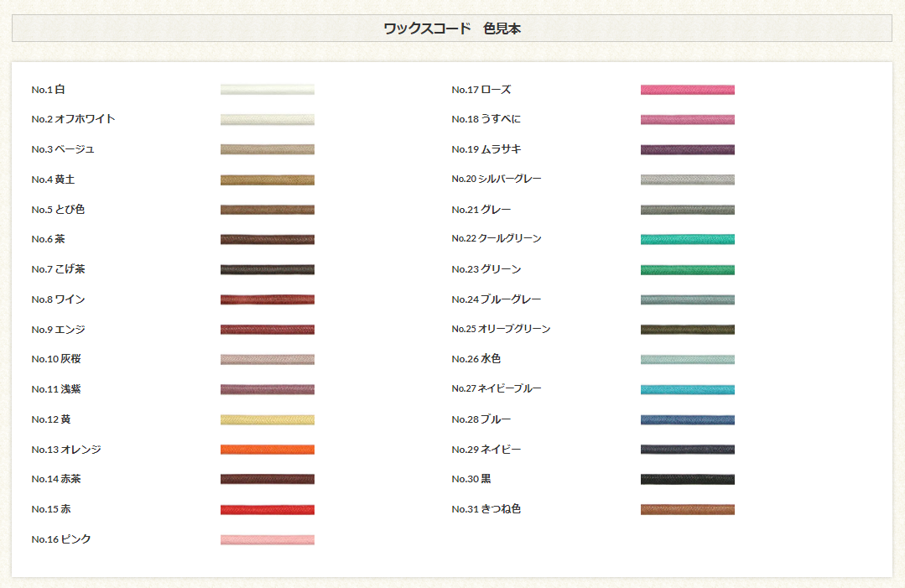Click the No.23 グリーン green cord swatch
Viewport: 905px width, 588px height.
point(687,269)
